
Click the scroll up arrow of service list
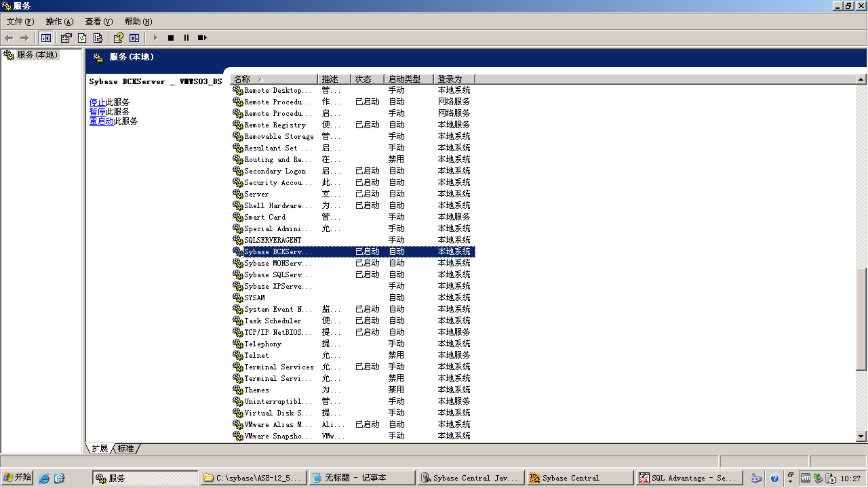tap(861, 80)
